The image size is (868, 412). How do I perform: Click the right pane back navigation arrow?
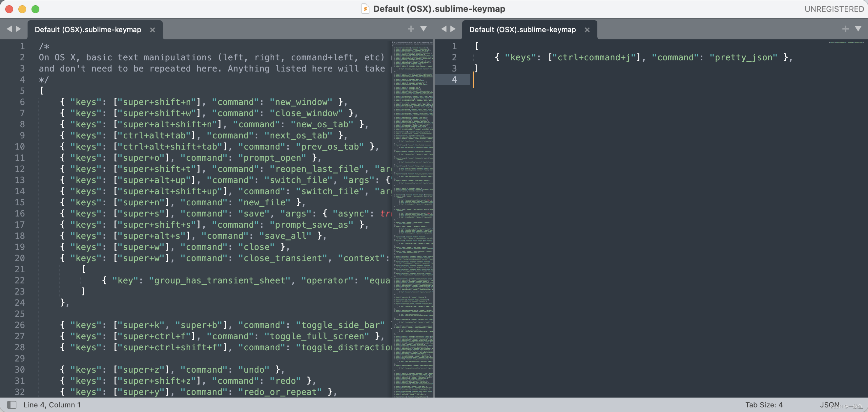tap(444, 29)
